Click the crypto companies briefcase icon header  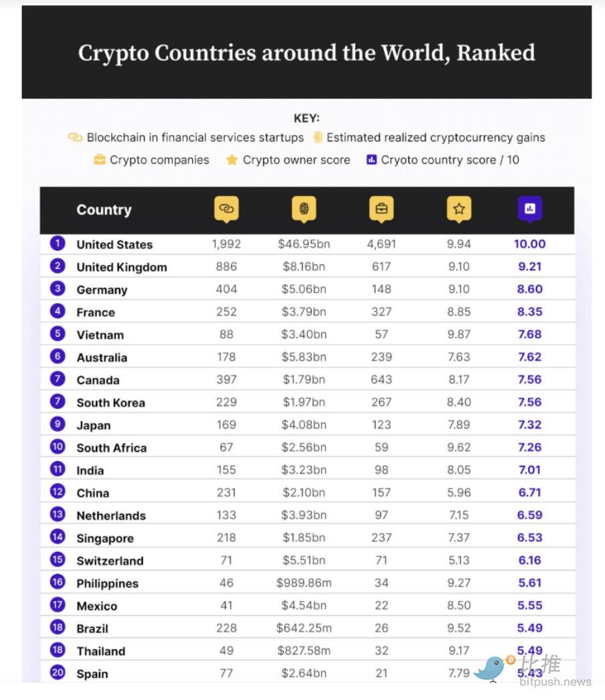coord(381,209)
